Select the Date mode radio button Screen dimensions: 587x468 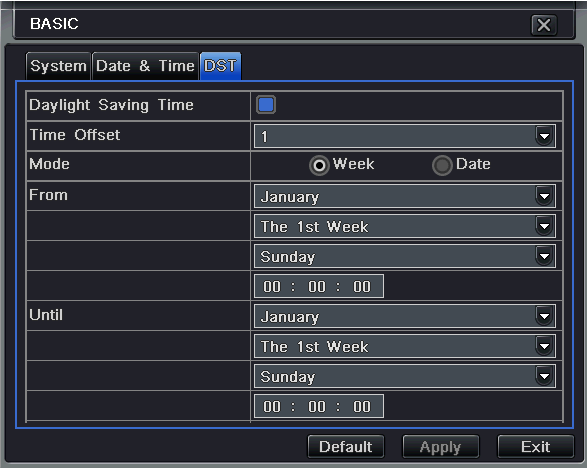[442, 165]
